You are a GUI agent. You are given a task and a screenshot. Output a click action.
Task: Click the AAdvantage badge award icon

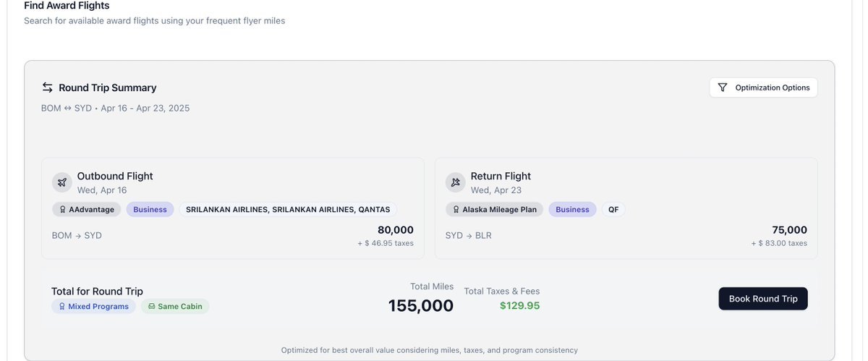click(x=62, y=210)
